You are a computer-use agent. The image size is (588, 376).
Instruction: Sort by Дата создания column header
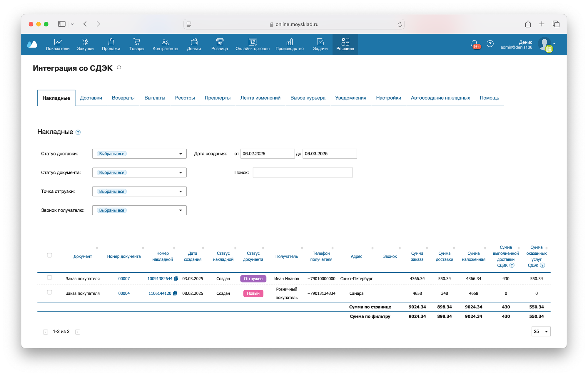click(x=193, y=256)
